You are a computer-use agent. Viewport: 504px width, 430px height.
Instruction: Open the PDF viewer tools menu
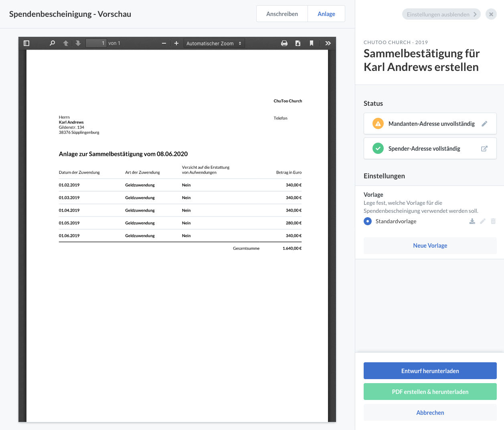[328, 43]
